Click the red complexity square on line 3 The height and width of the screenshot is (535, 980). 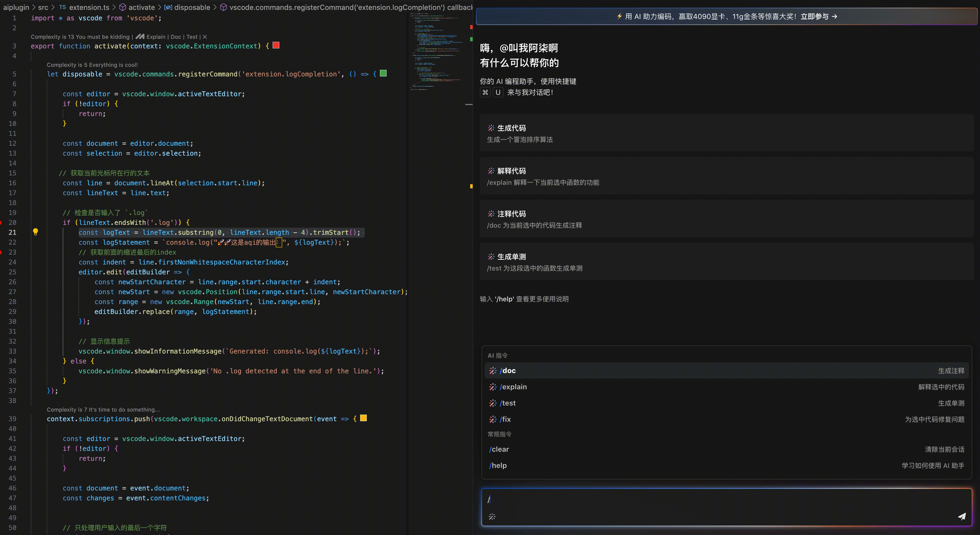pyautogui.click(x=276, y=45)
